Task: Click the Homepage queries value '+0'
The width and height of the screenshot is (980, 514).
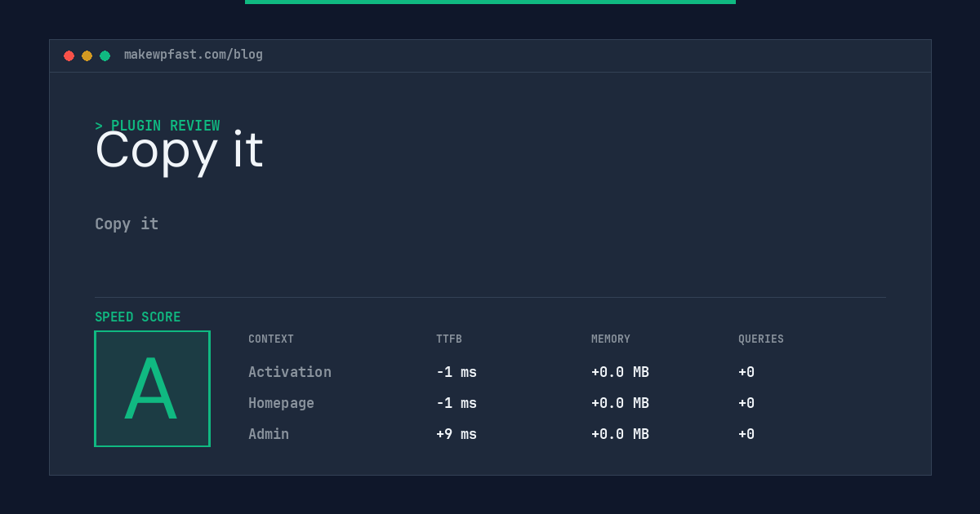Action: coord(746,403)
